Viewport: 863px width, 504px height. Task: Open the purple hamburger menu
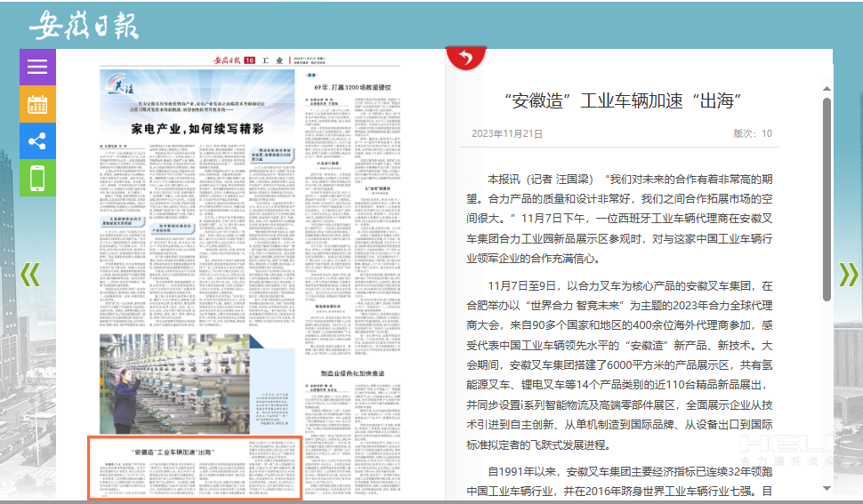37,67
